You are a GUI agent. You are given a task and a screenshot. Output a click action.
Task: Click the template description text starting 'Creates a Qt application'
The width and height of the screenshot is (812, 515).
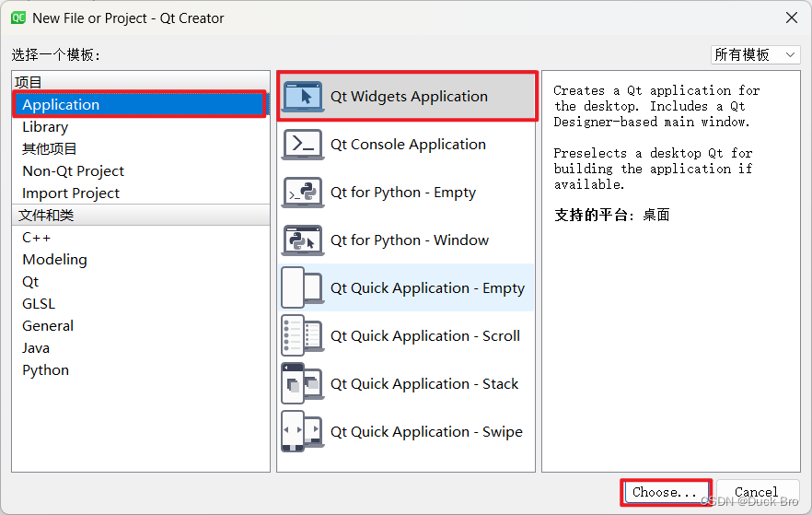(x=656, y=106)
